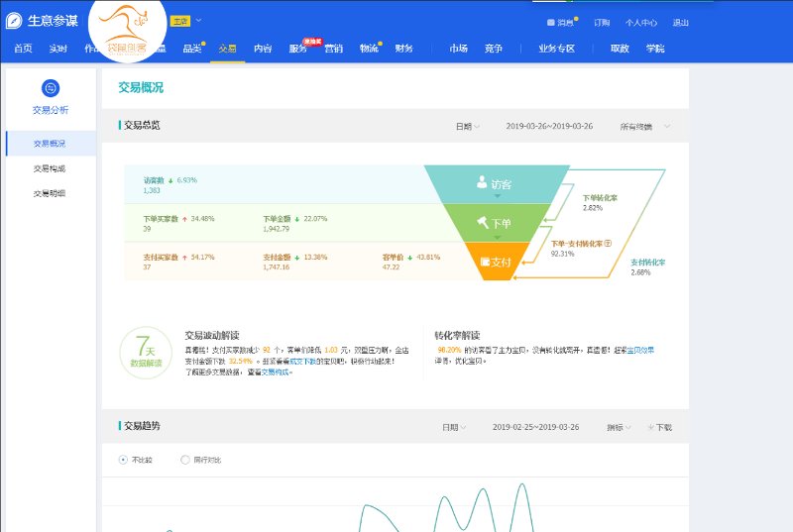793x532 pixels.
Task: Click the 客单价 value 47.22
Action: (x=391, y=267)
